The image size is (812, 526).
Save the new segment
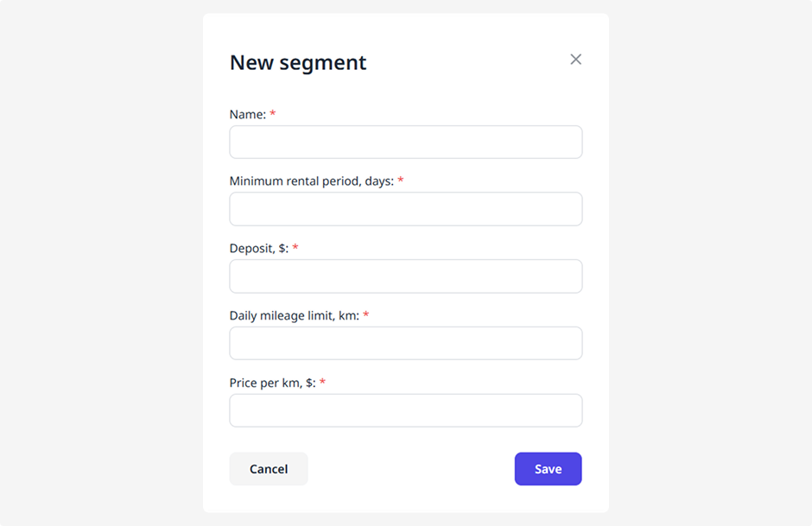click(x=548, y=469)
